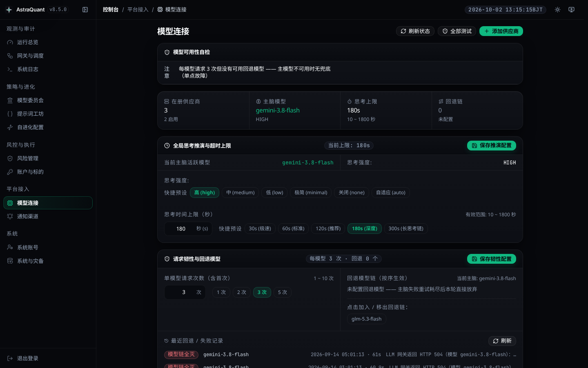The image size is (588, 368).
Task: Choose the 120s (推荐) timeout preset
Action: click(x=328, y=229)
